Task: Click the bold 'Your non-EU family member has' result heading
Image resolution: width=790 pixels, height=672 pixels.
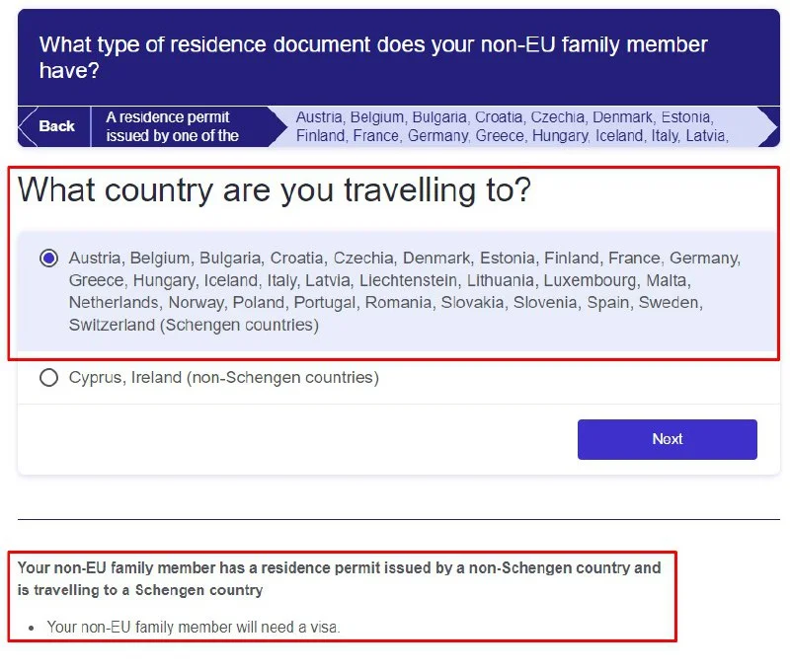Action: click(x=339, y=579)
